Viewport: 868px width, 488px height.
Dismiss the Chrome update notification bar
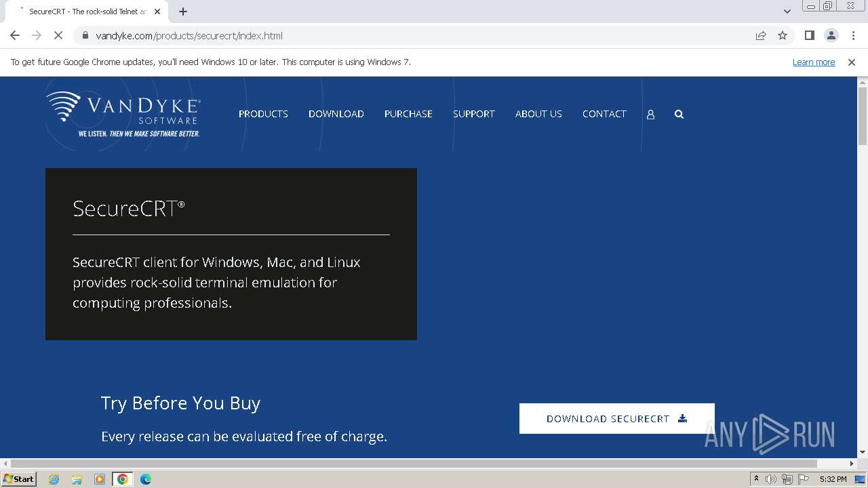coord(852,62)
